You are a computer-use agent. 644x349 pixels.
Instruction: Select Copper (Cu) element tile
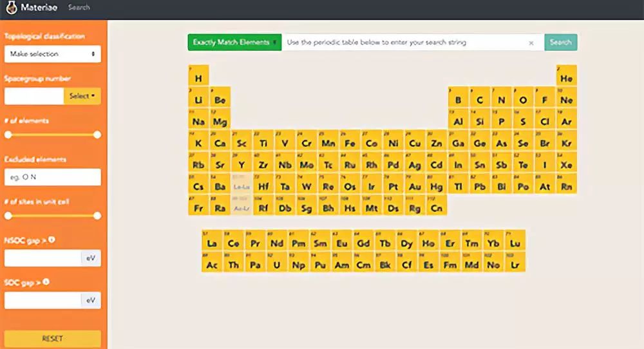coord(415,140)
